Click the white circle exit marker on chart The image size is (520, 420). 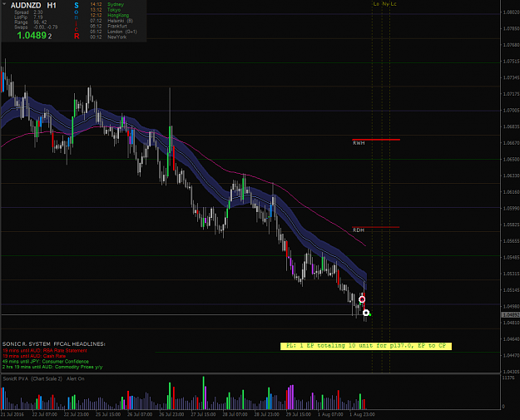[366, 313]
